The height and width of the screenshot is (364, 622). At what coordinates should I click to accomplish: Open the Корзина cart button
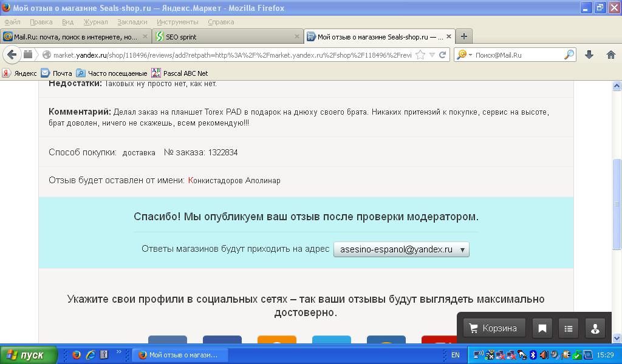494,328
